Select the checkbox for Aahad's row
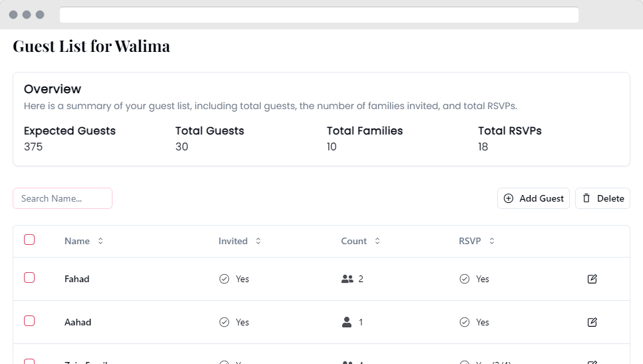Viewport: 643px width, 364px height. (29, 321)
